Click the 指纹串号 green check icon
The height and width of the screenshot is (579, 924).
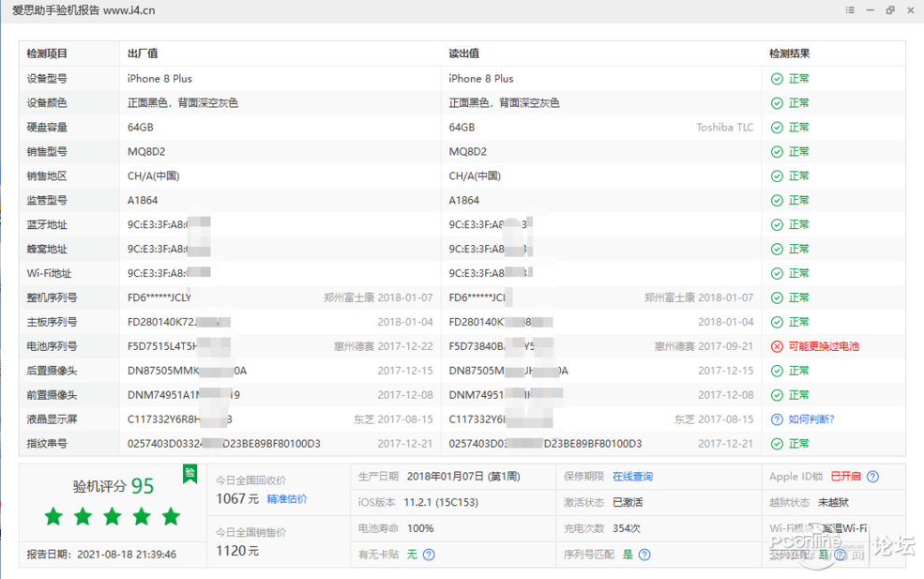(778, 444)
